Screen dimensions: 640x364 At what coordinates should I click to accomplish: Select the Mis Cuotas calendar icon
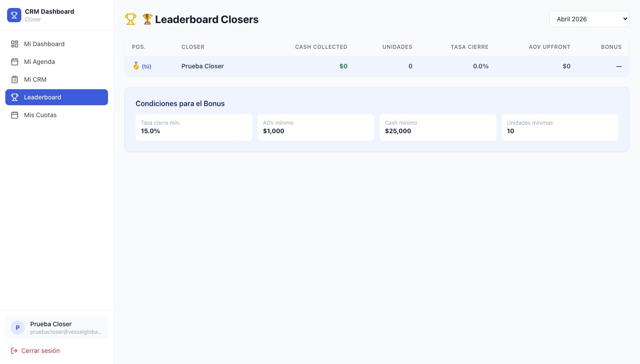pyautogui.click(x=15, y=115)
